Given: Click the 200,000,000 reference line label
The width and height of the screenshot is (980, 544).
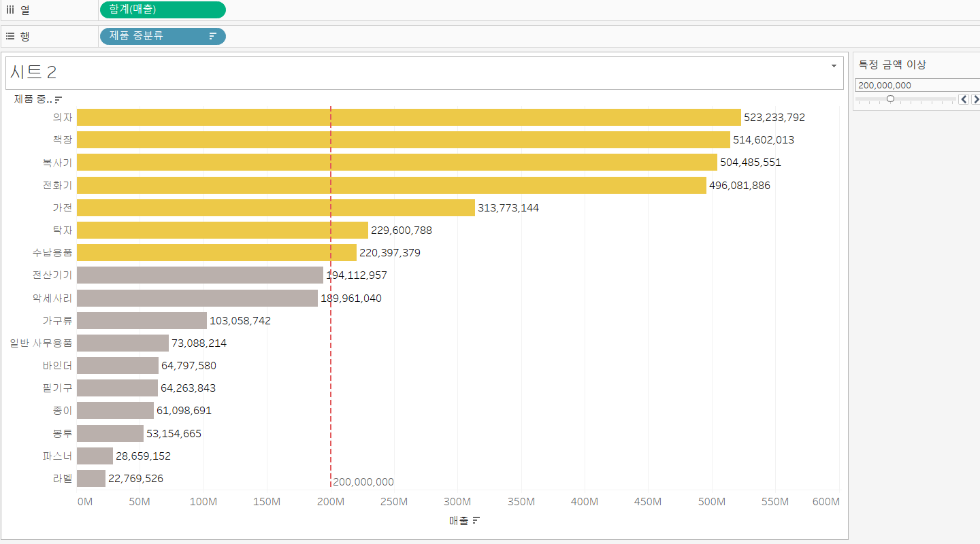Looking at the screenshot, I should tap(363, 482).
